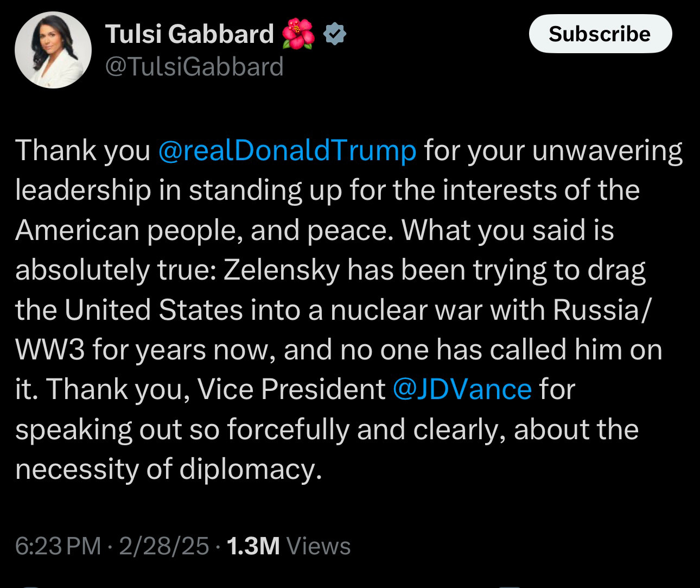The width and height of the screenshot is (700, 588).
Task: Open the @realDonaldTrump mention
Action: coord(287,150)
